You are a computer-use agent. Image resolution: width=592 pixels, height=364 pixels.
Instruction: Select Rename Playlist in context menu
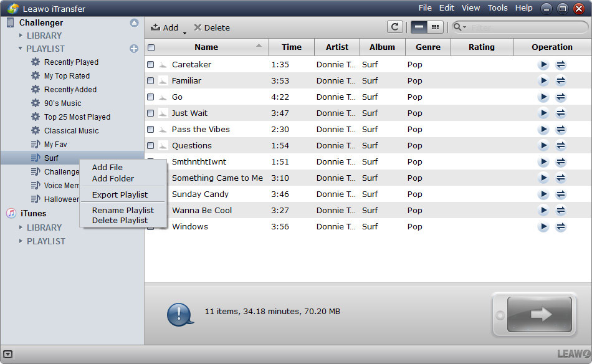point(123,210)
